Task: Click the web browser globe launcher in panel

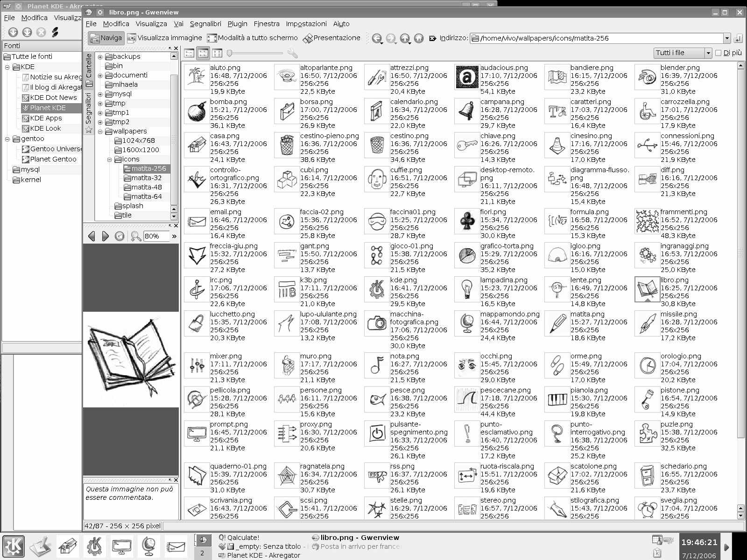Action: click(148, 546)
